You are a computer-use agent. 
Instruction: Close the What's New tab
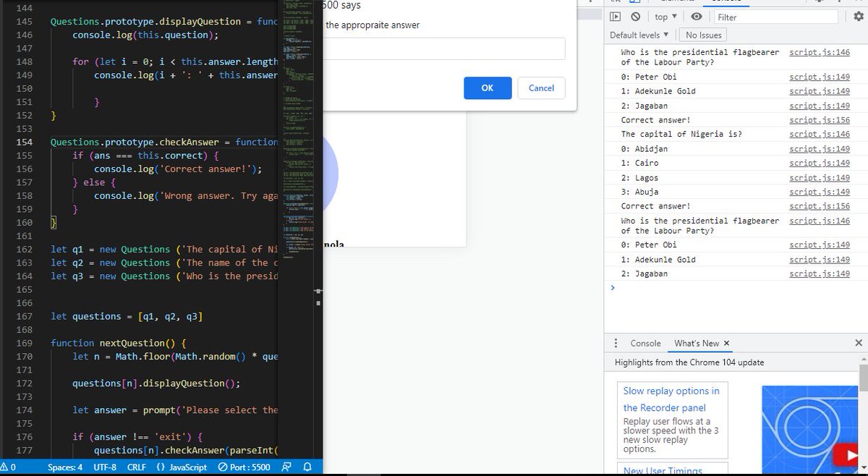tap(726, 343)
